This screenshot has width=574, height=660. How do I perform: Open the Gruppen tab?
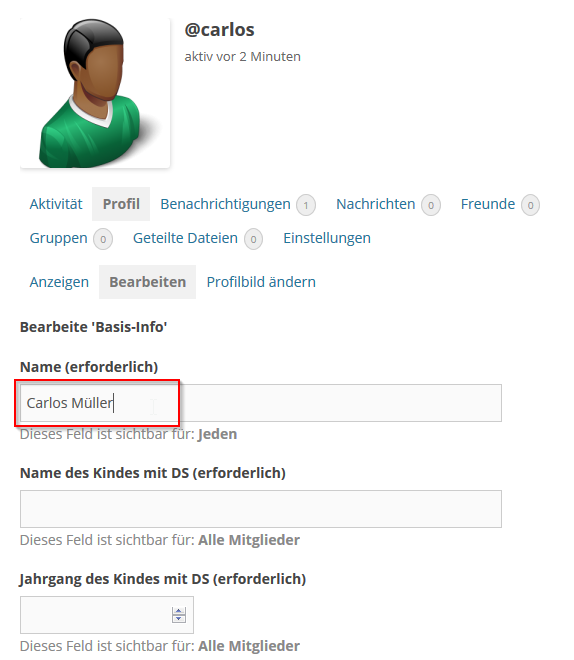coord(58,238)
